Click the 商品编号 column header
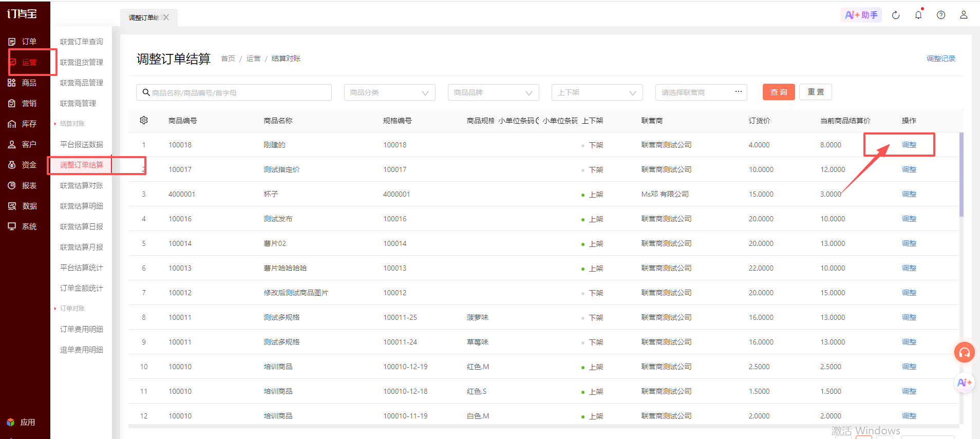 pos(183,121)
